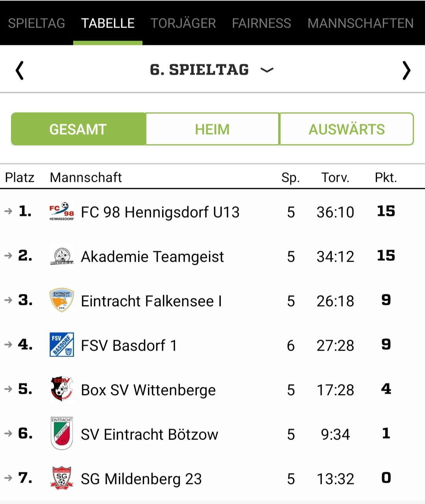The height and width of the screenshot is (504, 425).
Task: Switch to the Torjäger tab
Action: pos(183,23)
